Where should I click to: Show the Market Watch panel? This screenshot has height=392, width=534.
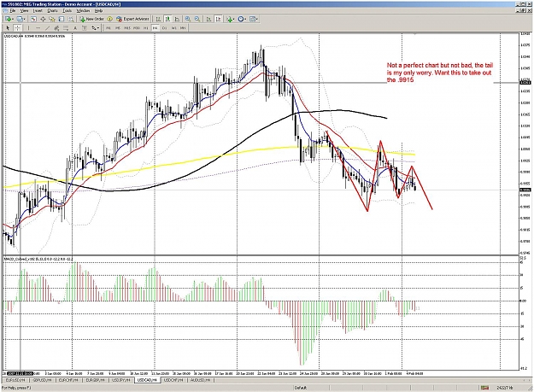[x=33, y=19]
